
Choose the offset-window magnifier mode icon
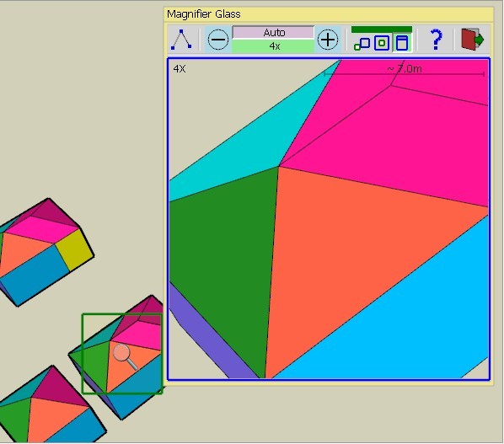(362, 44)
